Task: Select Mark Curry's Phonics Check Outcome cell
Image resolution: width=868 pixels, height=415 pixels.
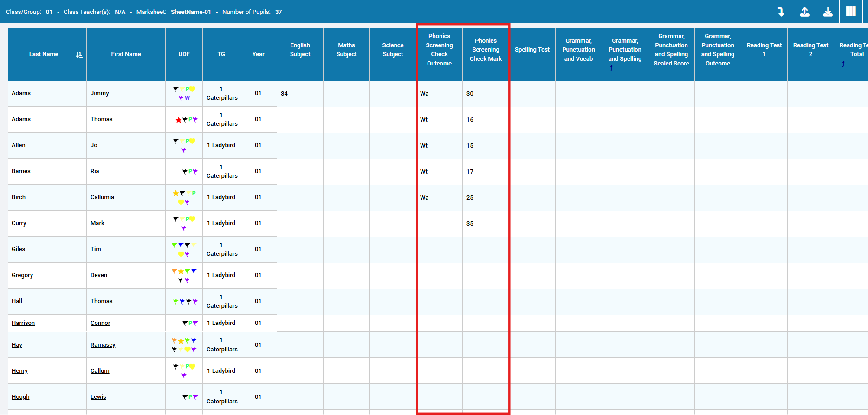Action: 440,224
